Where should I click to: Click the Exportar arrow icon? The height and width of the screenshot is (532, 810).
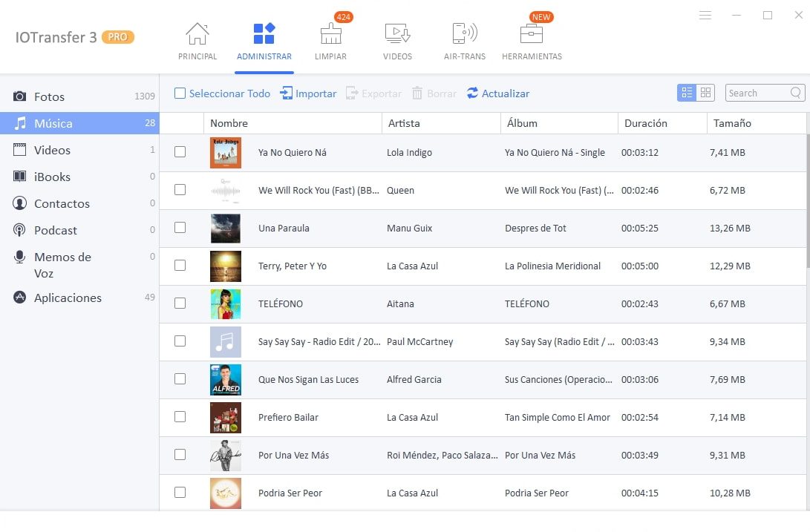point(352,93)
